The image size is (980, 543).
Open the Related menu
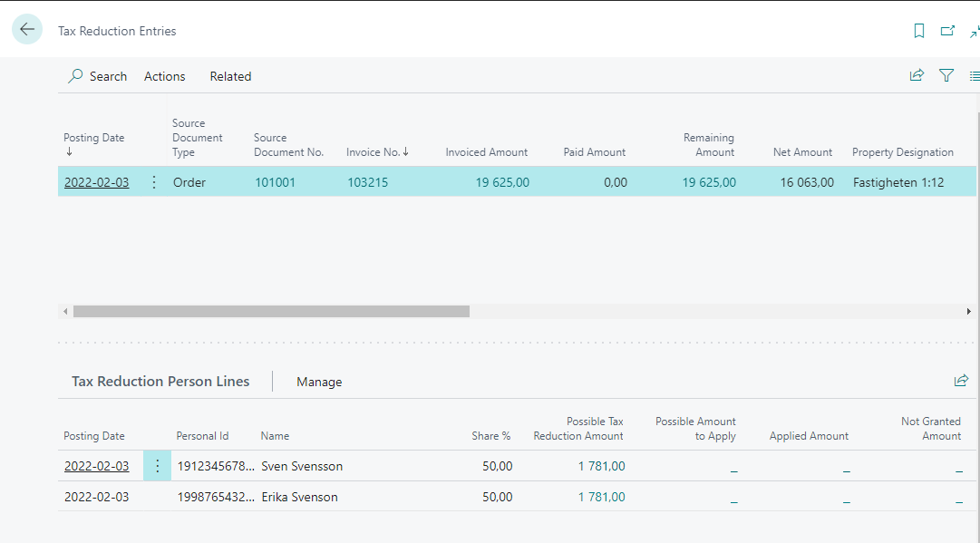230,76
